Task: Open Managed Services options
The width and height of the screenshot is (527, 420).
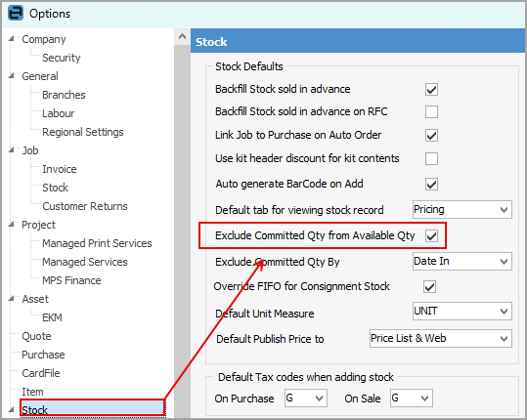Action: tap(85, 262)
